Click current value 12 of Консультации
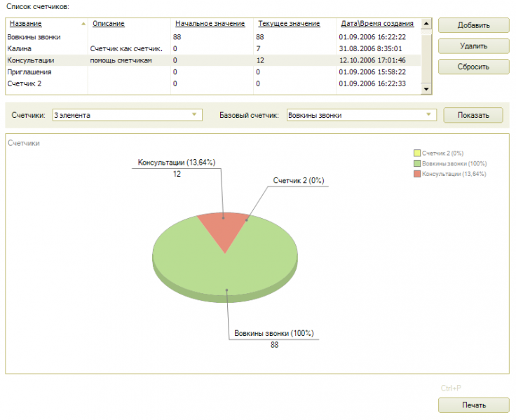Viewport: 516px width, 420px height. click(x=260, y=60)
